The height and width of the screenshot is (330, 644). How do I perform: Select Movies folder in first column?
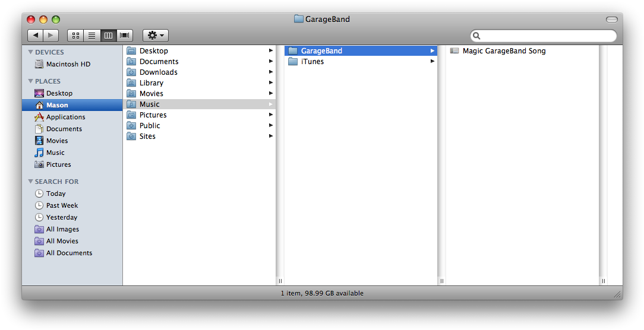click(200, 94)
